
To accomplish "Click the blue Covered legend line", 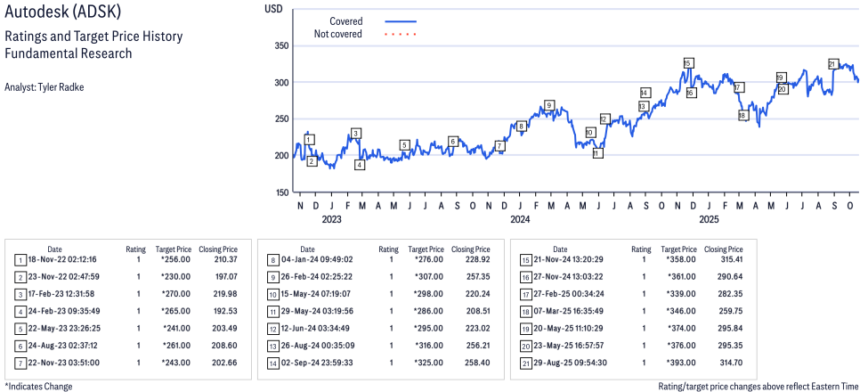I will coord(401,21).
